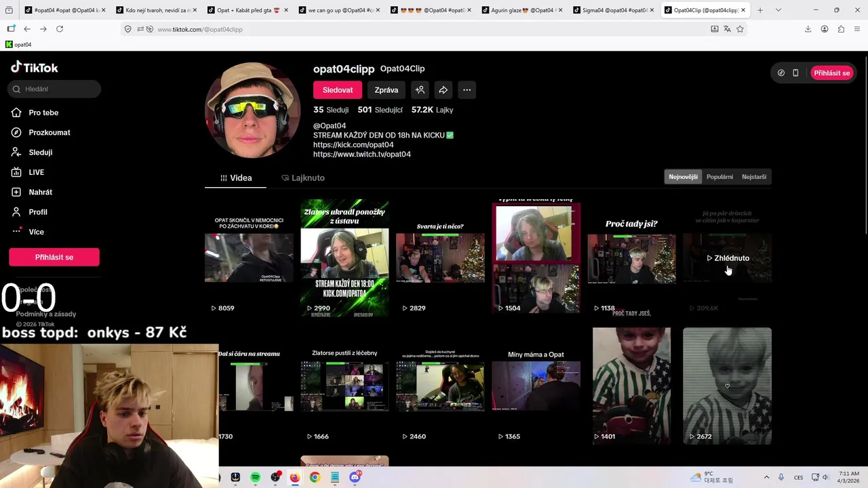Switch to the Lajknuto tab
This screenshot has width=868, height=488.
(303, 178)
